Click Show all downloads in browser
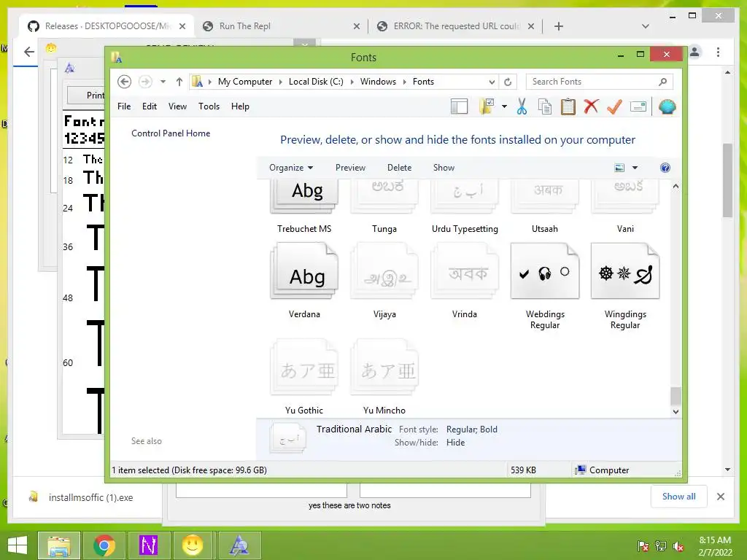The image size is (747, 560). tap(679, 497)
